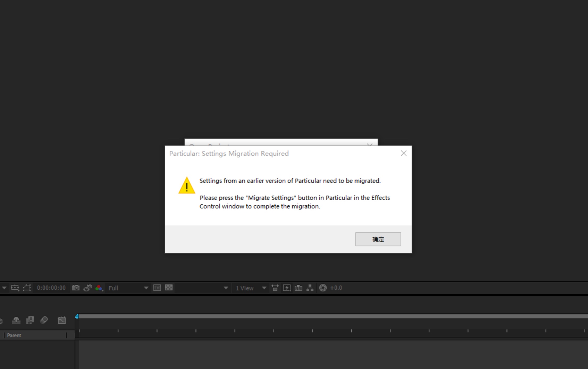Click the reset exposure aperture icon

click(323, 288)
